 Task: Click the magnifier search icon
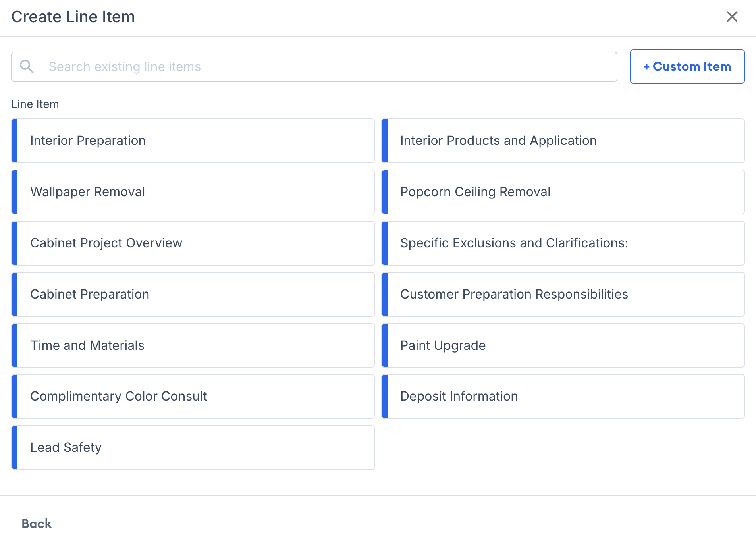[x=27, y=66]
